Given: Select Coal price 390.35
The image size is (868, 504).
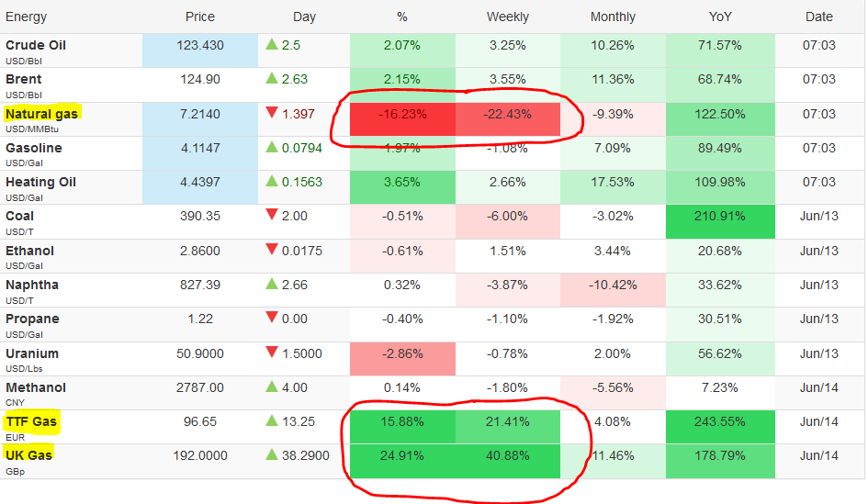Looking at the screenshot, I should pyautogui.click(x=200, y=216).
